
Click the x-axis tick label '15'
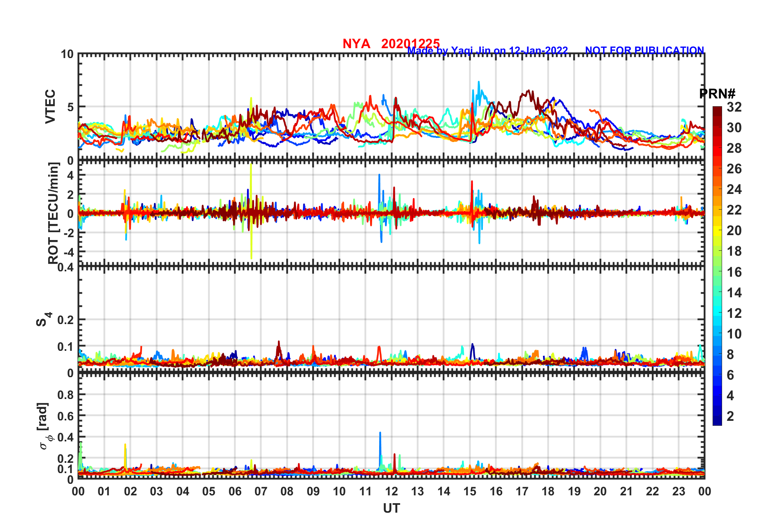pyautogui.click(x=470, y=491)
